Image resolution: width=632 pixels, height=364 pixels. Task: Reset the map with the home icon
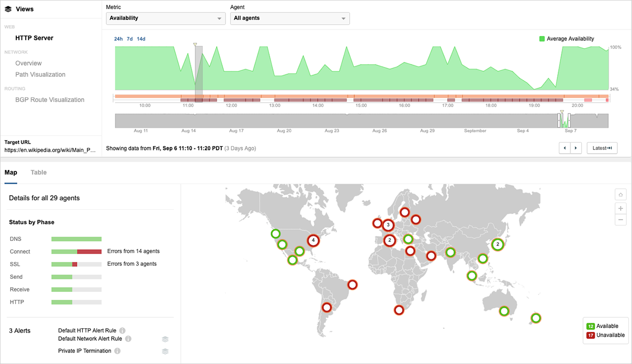[621, 195]
